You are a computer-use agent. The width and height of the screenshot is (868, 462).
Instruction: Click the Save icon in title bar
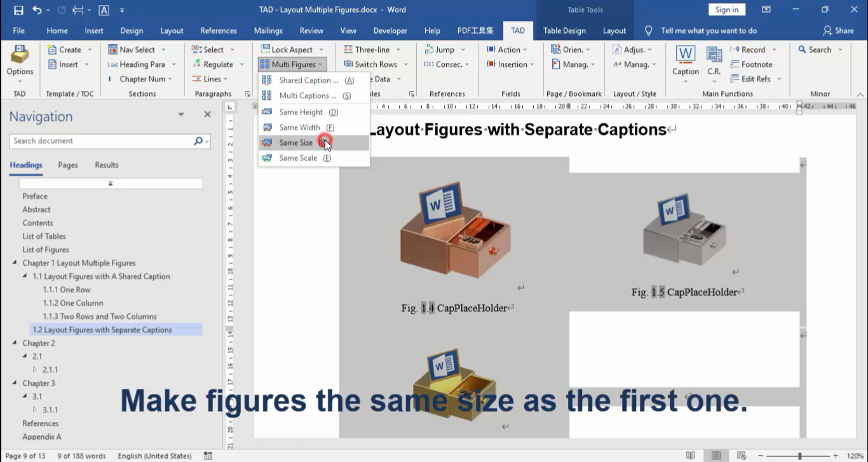pos(18,10)
